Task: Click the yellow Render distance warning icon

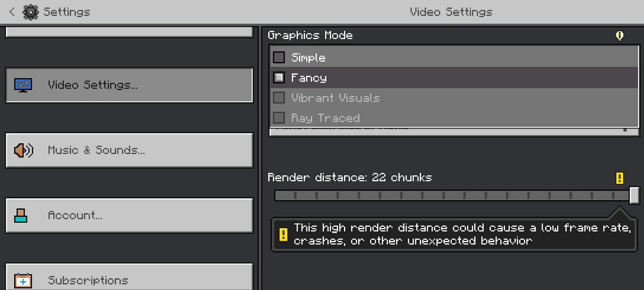Action: pyautogui.click(x=619, y=178)
